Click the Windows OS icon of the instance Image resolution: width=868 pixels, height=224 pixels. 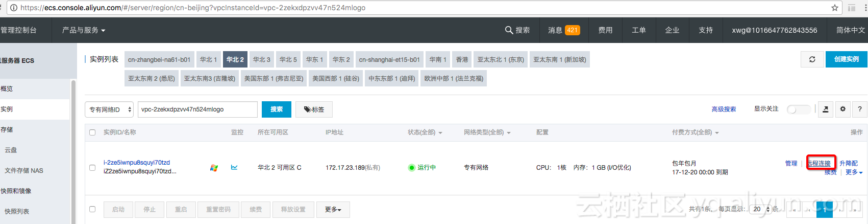tap(214, 168)
